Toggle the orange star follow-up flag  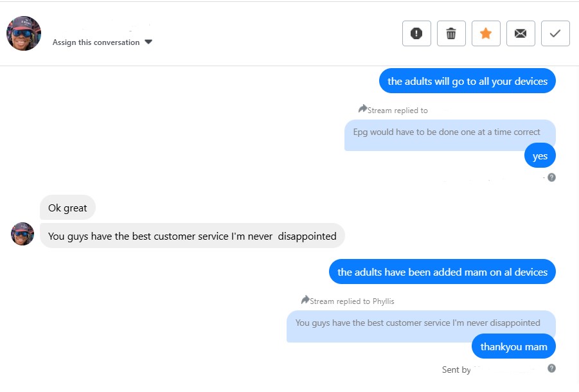point(486,33)
